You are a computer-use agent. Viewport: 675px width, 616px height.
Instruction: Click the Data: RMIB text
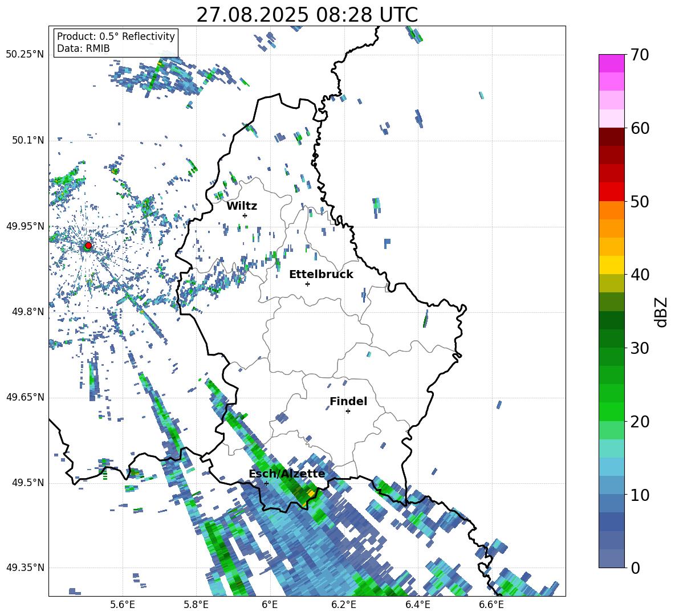tap(83, 48)
